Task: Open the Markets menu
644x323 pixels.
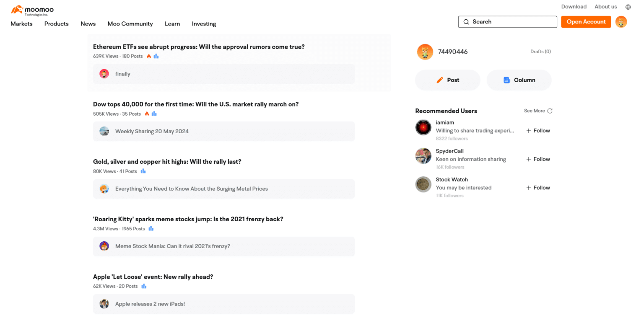Action: click(x=21, y=24)
